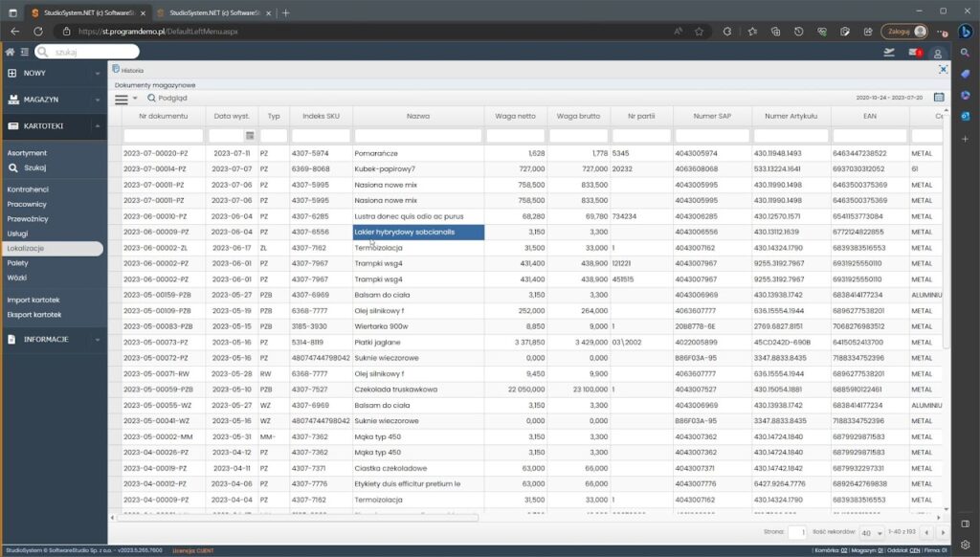Expand the NOWY sidebar section
This screenshot has width=980, height=557.
(53, 73)
